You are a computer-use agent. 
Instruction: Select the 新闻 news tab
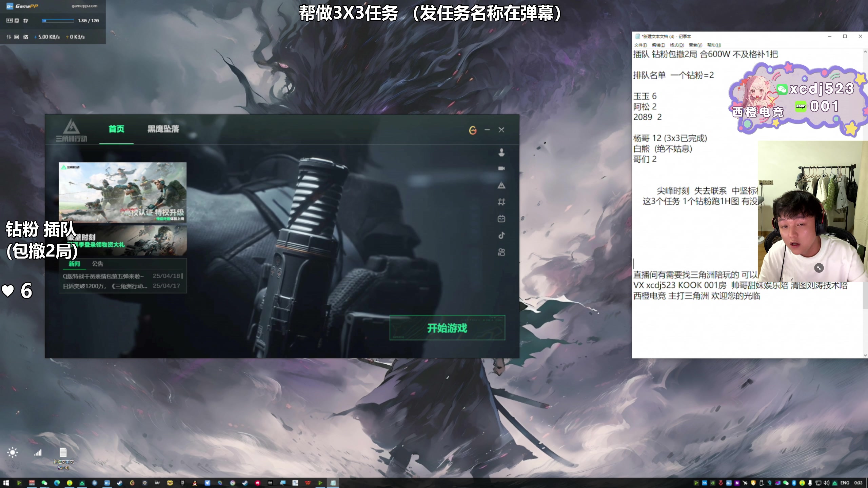click(x=74, y=264)
